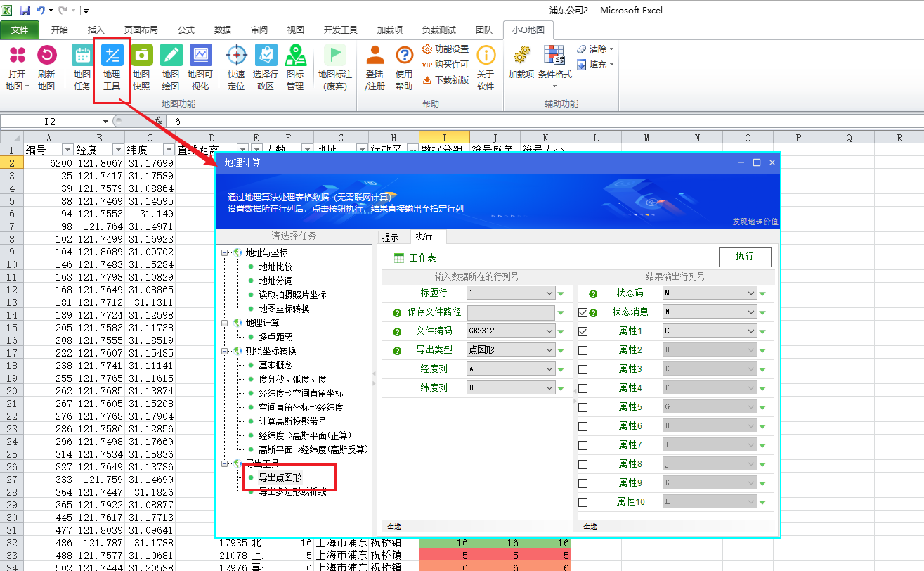Image resolution: width=924 pixels, height=571 pixels.
Task: Collapse the 测绘坐标转换 tree node
Action: [225, 351]
